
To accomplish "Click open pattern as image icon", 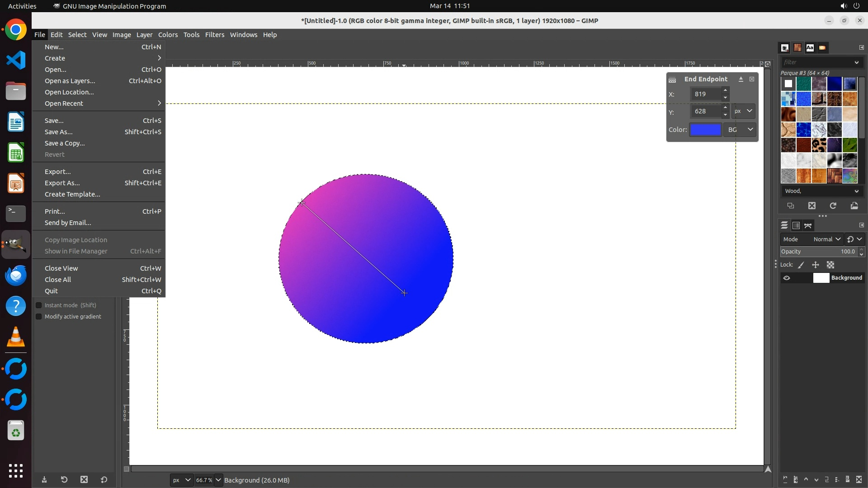I will 854,206.
